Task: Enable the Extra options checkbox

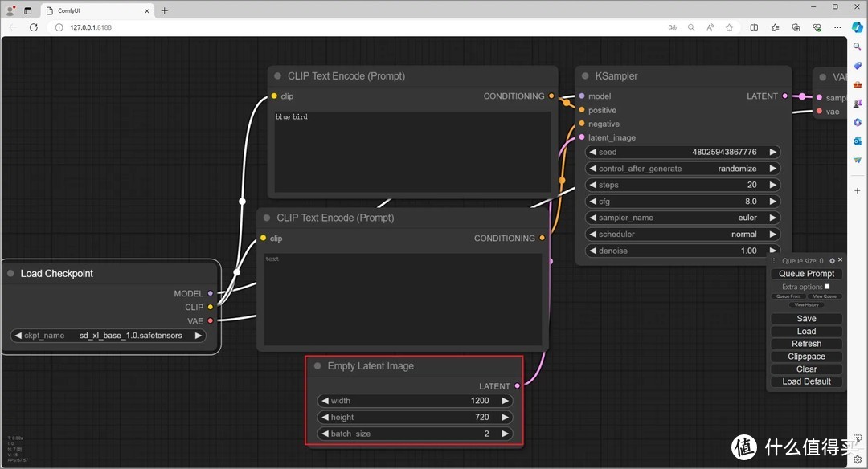Action: coord(827,287)
